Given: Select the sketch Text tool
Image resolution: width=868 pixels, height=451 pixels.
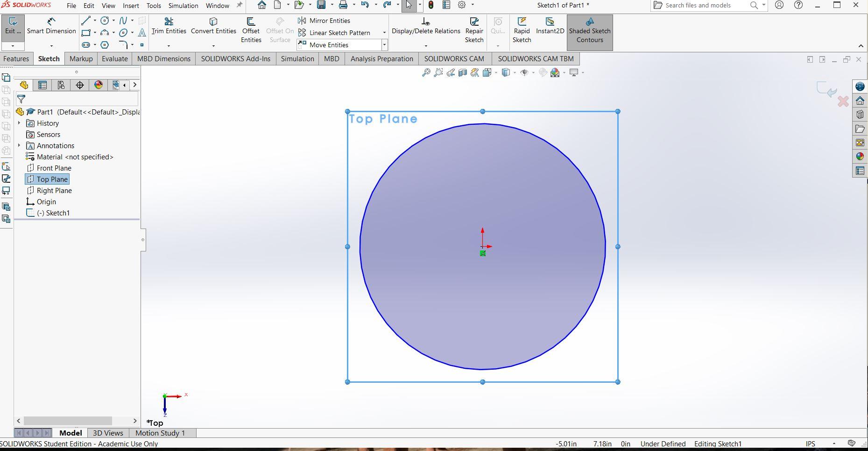Looking at the screenshot, I should (142, 33).
